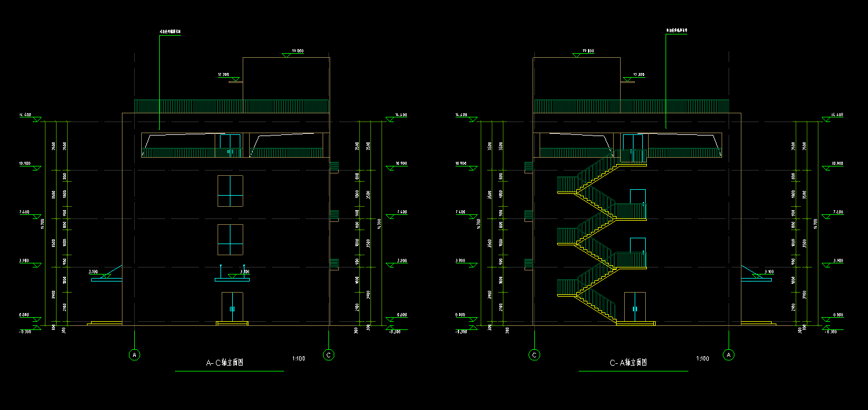
Task: Click the 1:100 scale label of A-C elevation
Action: [x=298, y=359]
